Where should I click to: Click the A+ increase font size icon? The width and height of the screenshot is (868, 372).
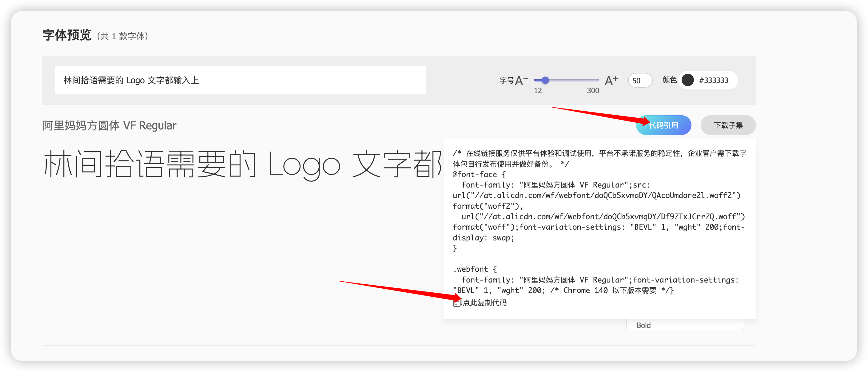click(611, 81)
